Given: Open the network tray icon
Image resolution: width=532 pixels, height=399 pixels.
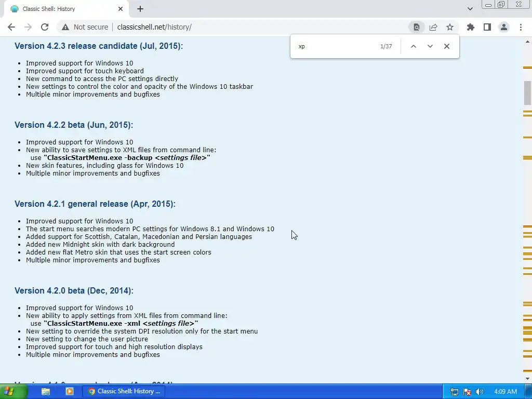Looking at the screenshot, I should pyautogui.click(x=454, y=392).
